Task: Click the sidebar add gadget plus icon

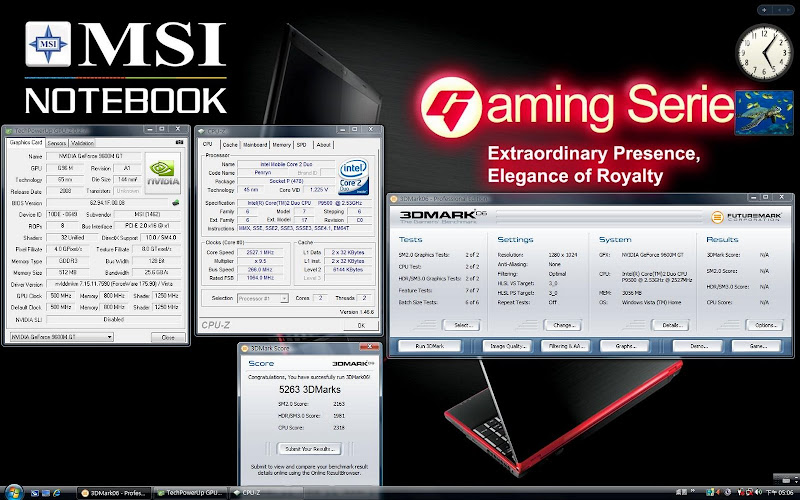Action: point(764,10)
